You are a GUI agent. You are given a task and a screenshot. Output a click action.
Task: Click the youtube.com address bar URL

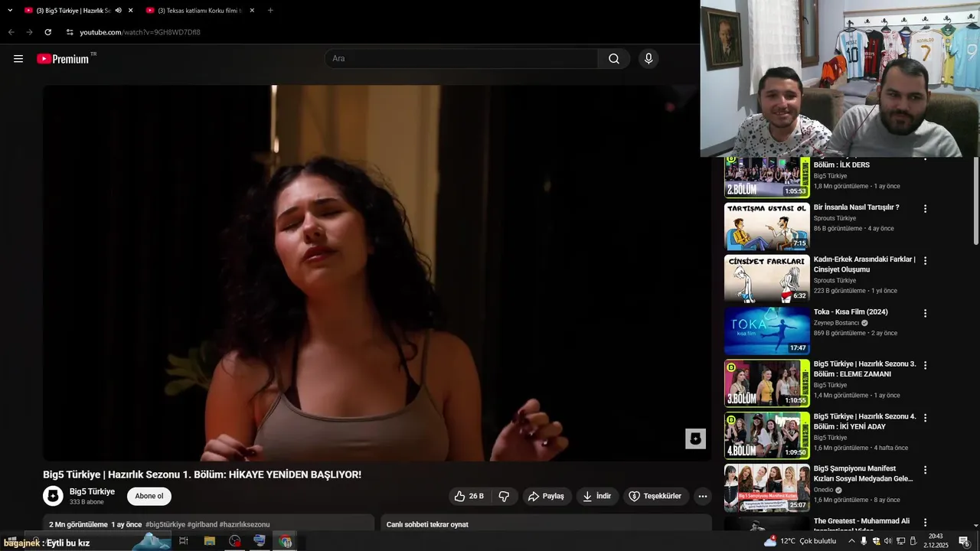click(140, 32)
